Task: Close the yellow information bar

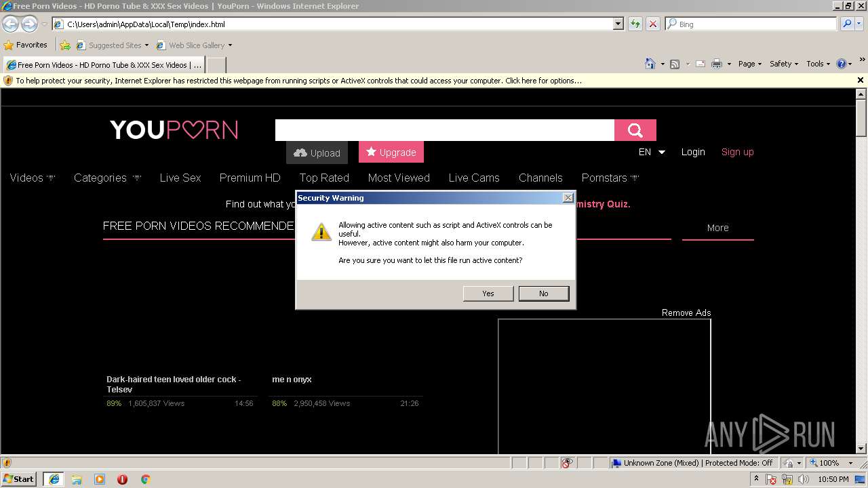Action: [861, 80]
